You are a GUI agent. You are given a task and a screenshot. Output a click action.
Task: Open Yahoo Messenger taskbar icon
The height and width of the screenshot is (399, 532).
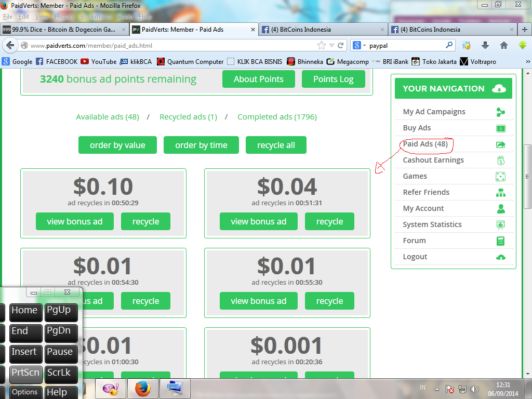111,389
